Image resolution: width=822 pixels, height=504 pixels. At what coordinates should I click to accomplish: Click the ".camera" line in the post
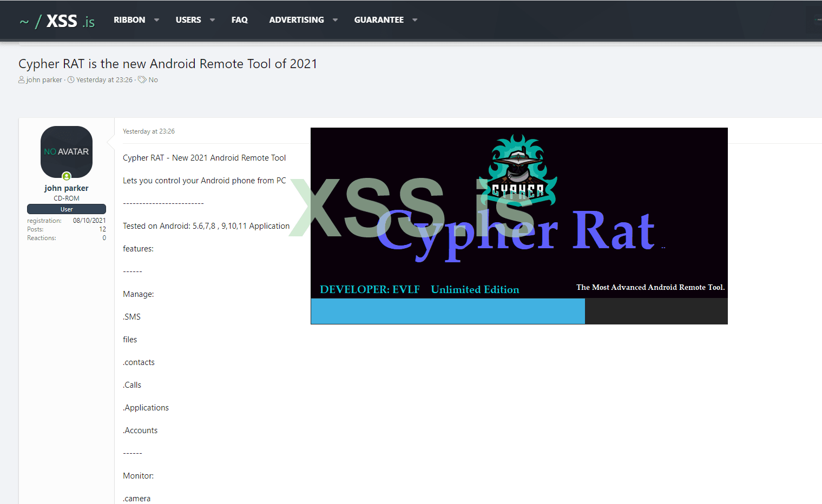click(x=136, y=499)
